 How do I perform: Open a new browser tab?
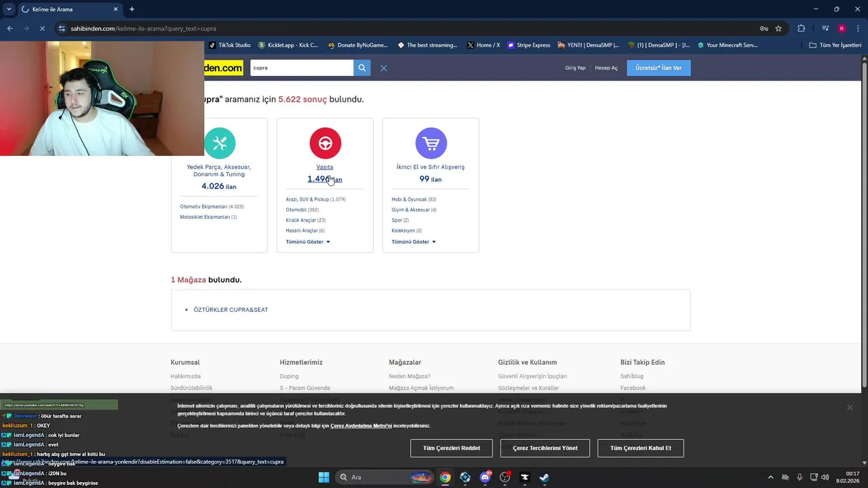pyautogui.click(x=132, y=9)
